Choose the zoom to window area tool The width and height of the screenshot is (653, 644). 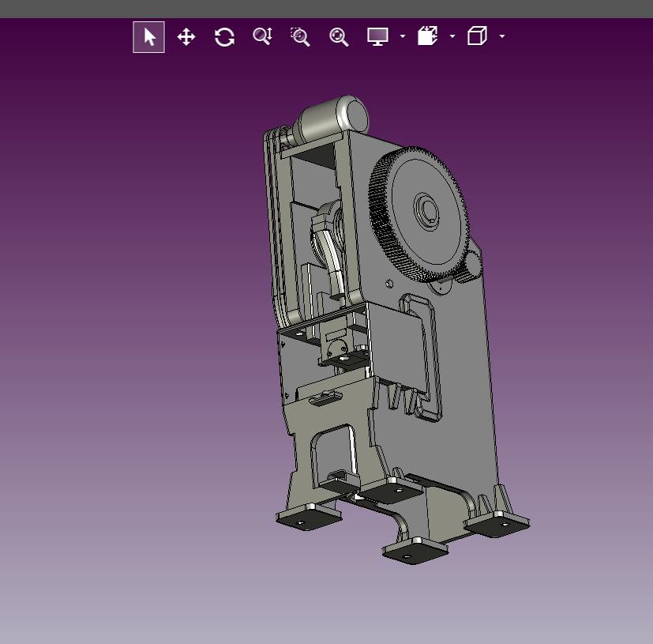tap(300, 36)
